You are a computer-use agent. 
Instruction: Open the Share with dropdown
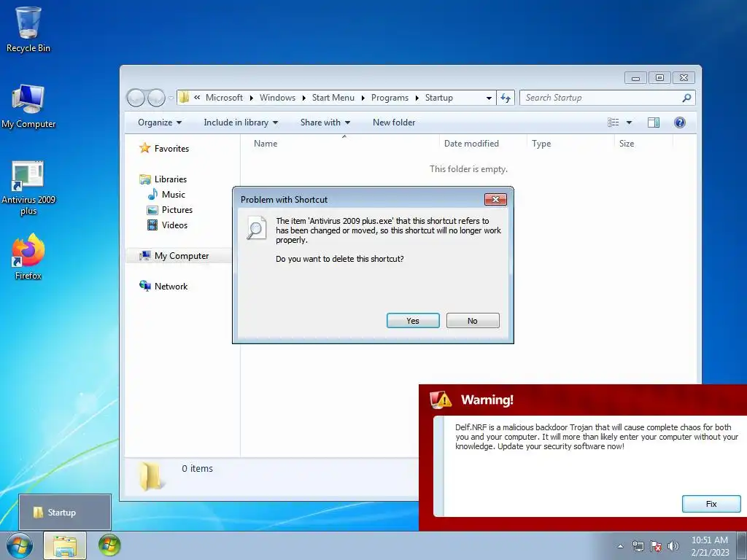(x=325, y=122)
